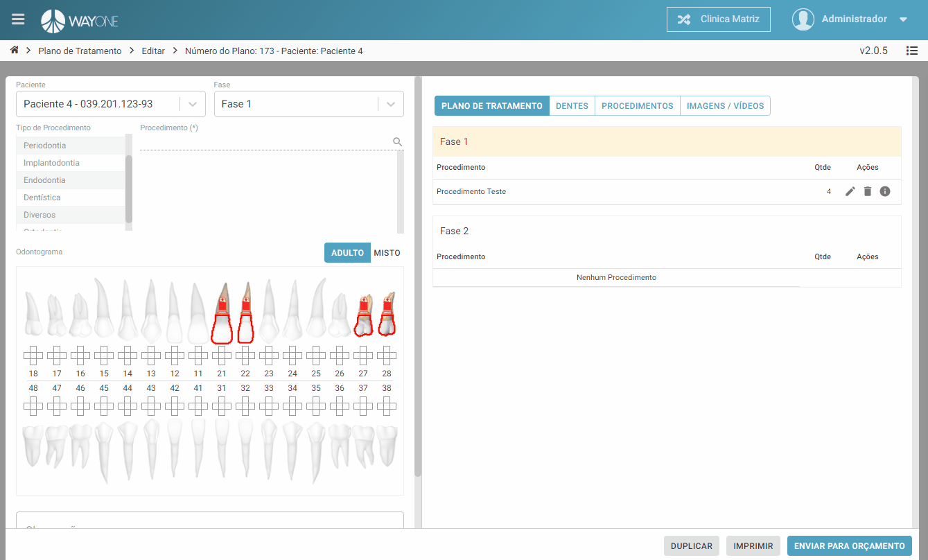
Task: Select Diversos procedure type
Action: pos(71,215)
